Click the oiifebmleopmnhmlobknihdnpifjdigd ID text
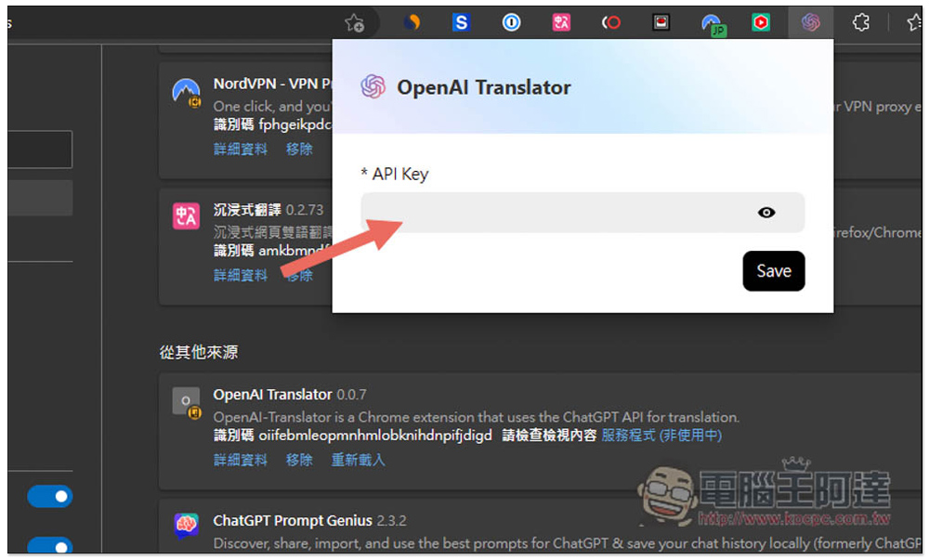Screen dimensions: 929x560 375,436
